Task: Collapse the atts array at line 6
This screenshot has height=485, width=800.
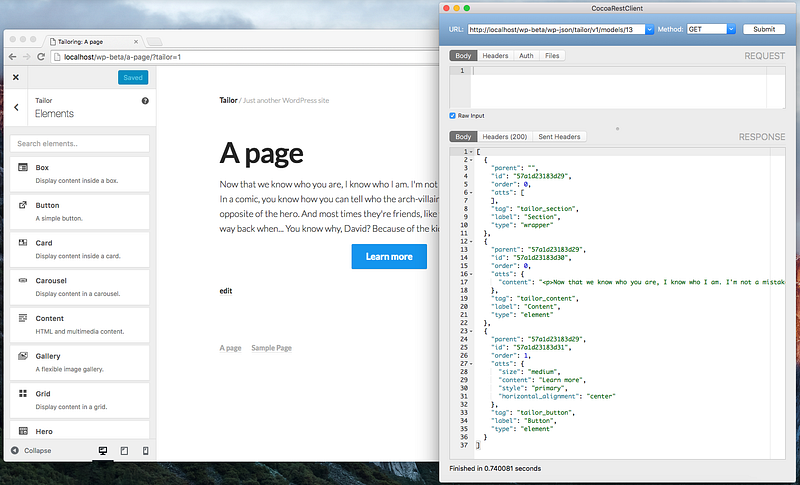Action: coord(471,193)
